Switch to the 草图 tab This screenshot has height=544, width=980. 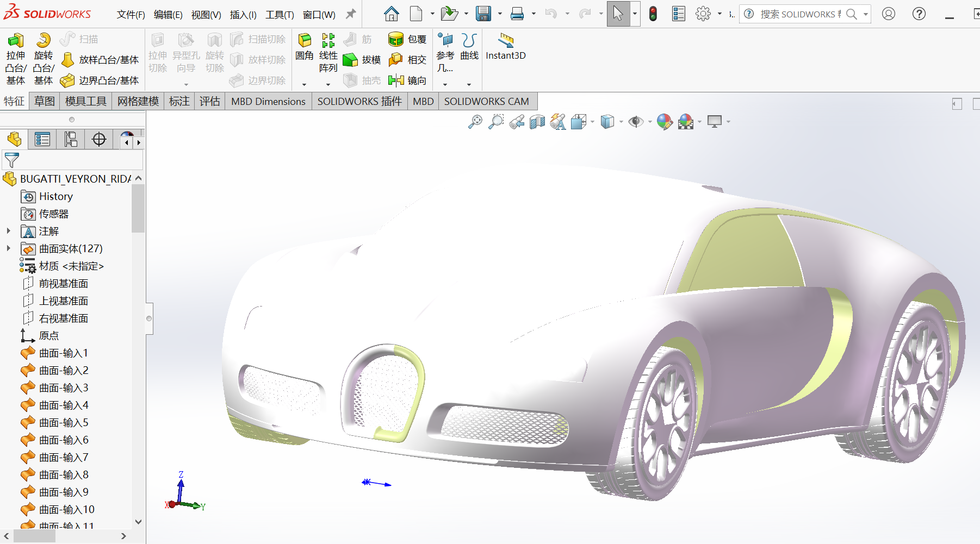[x=45, y=101]
